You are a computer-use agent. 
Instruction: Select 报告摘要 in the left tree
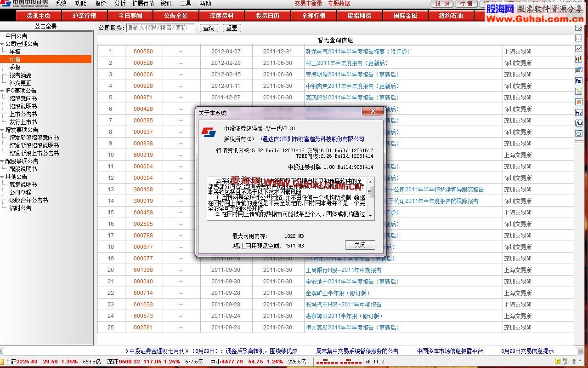[x=21, y=75]
